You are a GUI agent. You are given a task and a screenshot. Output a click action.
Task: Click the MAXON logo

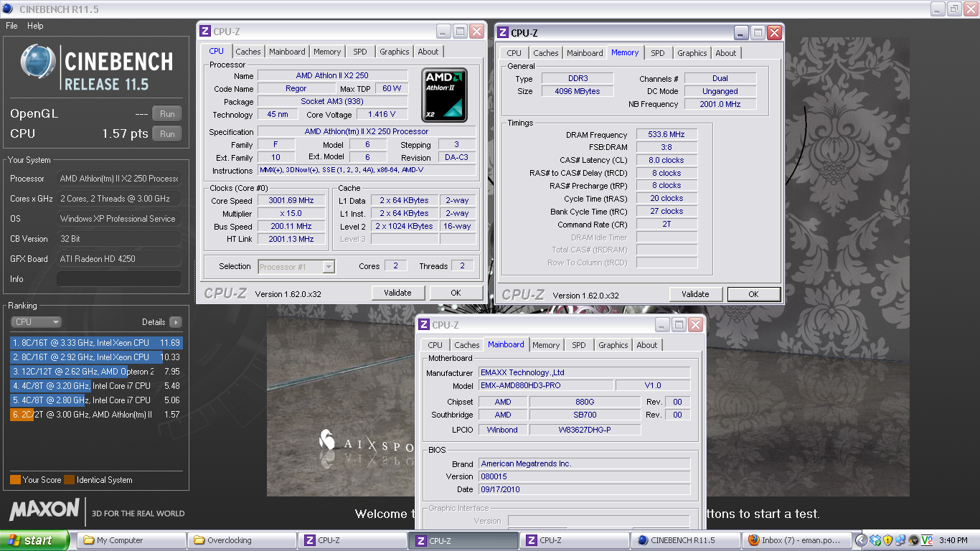point(44,510)
